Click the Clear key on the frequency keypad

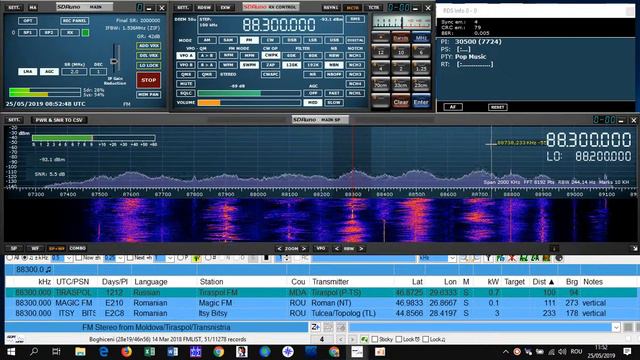tap(400, 102)
